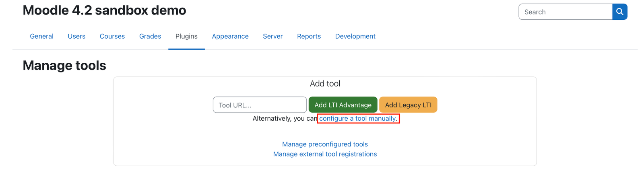644x183 pixels.
Task: Focus the Search input field
Action: [566, 12]
